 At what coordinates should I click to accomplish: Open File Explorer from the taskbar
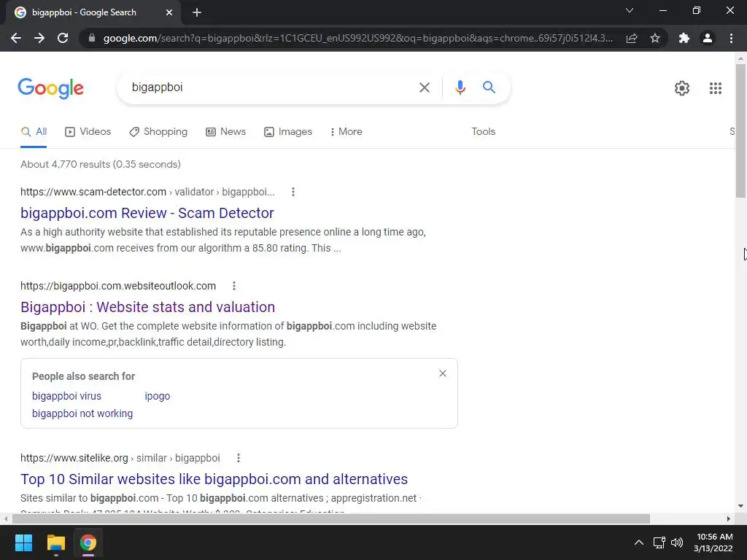tap(55, 542)
